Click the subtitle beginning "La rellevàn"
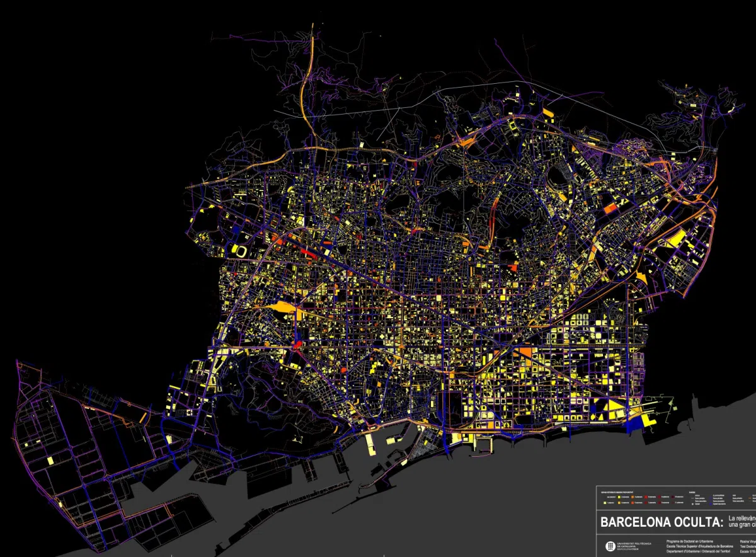756x557 pixels. (x=742, y=522)
